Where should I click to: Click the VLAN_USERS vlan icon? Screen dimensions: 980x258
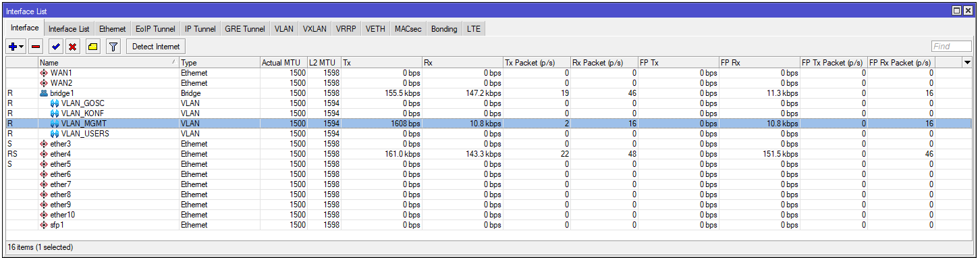point(55,133)
